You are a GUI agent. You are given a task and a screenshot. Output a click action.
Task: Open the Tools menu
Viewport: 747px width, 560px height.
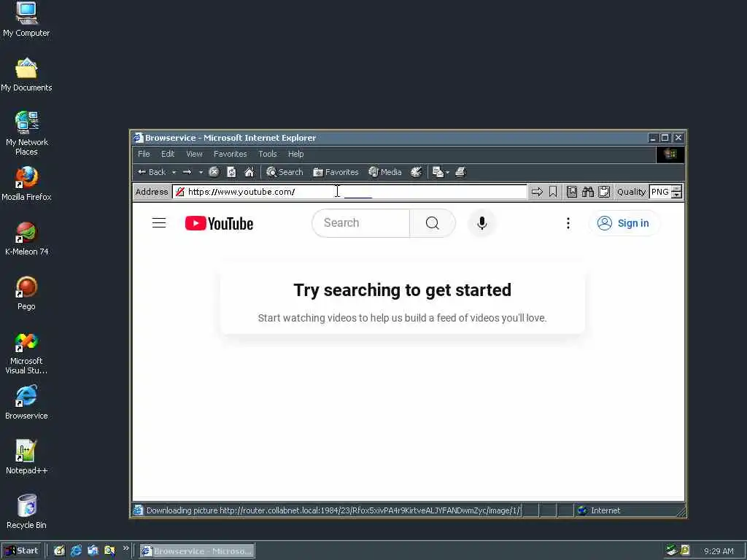tap(267, 154)
